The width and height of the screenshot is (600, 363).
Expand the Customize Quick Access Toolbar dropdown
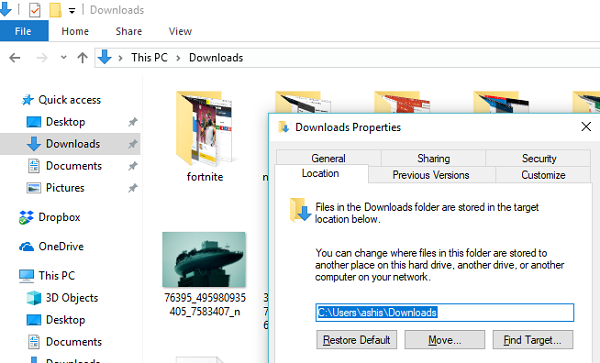(x=72, y=11)
